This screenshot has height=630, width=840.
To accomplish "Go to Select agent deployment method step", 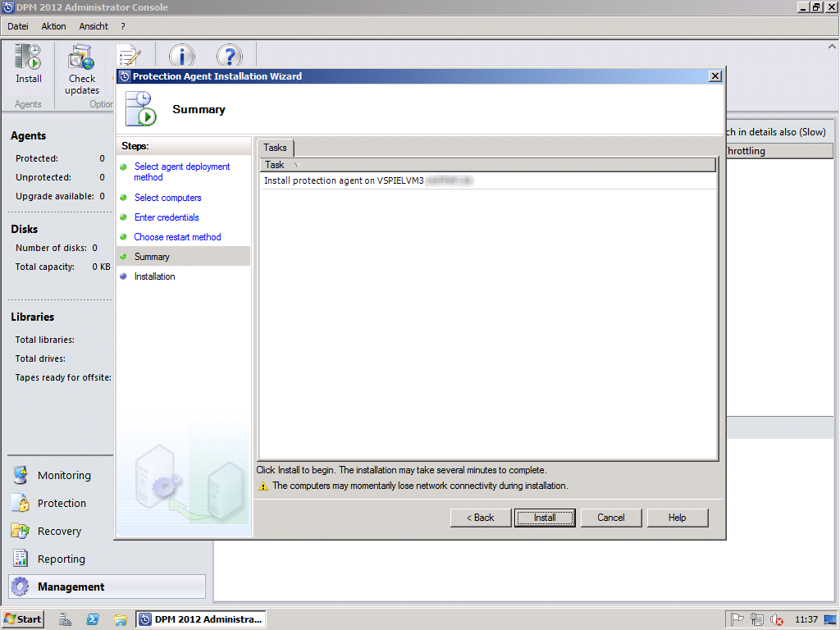I will click(181, 172).
